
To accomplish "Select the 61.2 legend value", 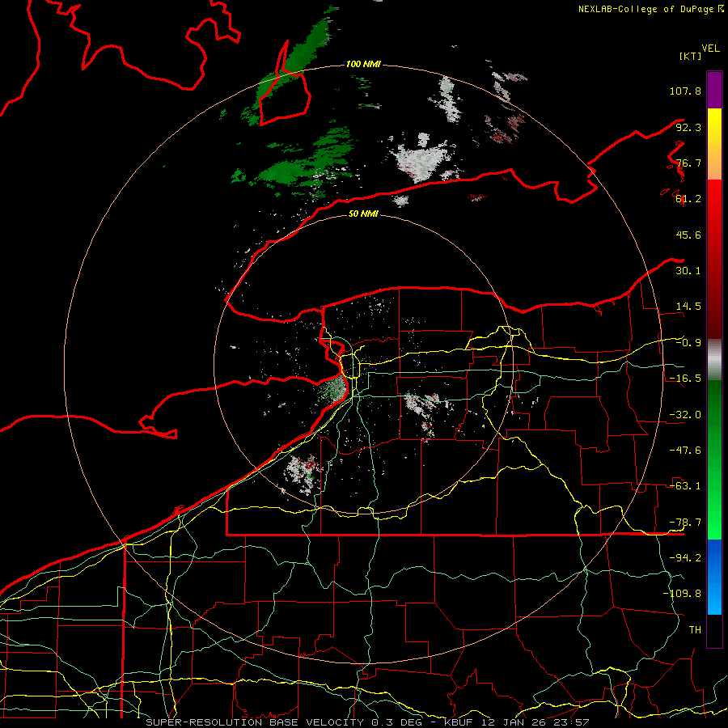I will (x=688, y=199).
